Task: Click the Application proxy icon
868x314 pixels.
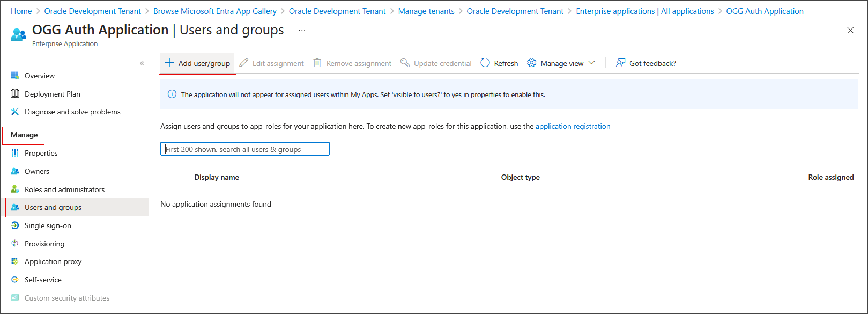Action: [x=15, y=261]
